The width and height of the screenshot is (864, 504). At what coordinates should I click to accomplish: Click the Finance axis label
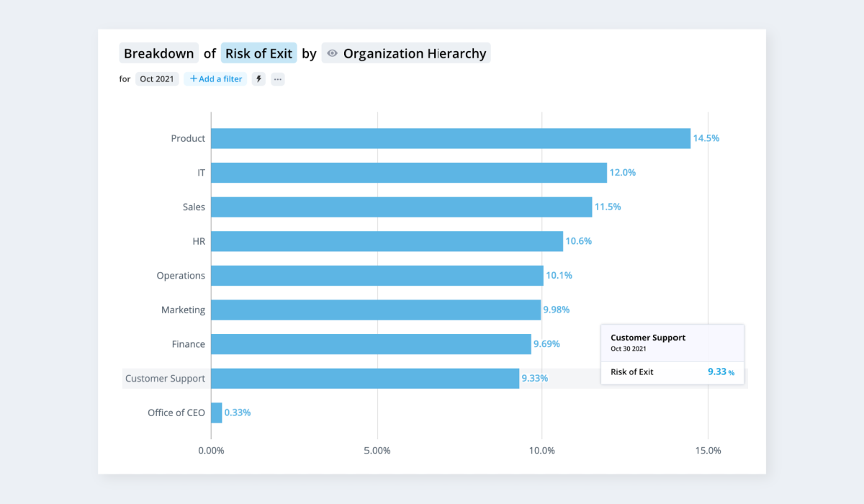(x=189, y=344)
